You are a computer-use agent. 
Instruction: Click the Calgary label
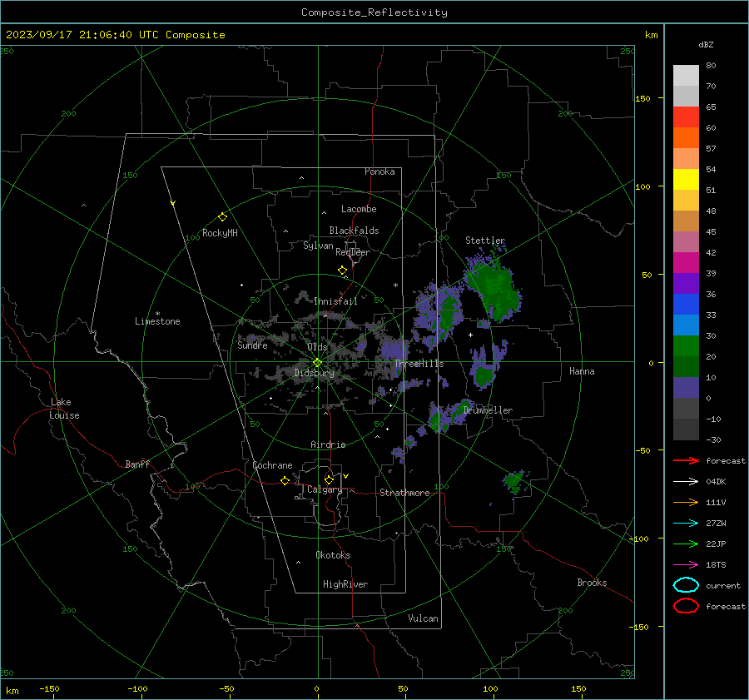coord(325,489)
